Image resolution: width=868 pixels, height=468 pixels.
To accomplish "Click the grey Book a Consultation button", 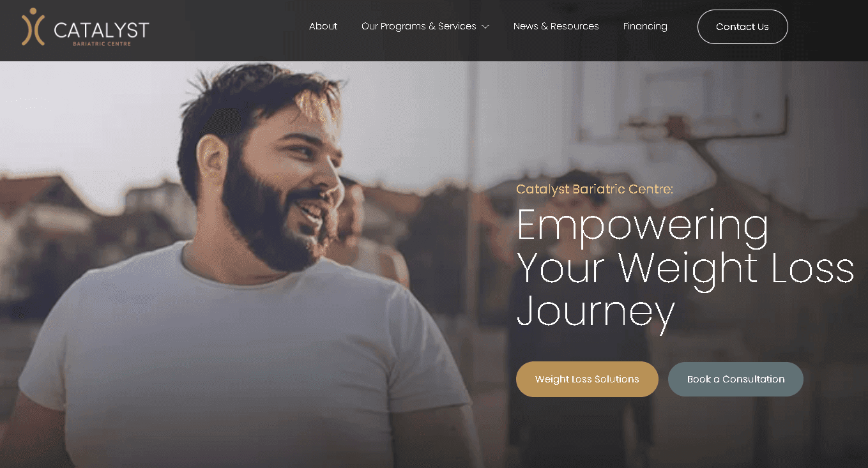I will pyautogui.click(x=736, y=379).
